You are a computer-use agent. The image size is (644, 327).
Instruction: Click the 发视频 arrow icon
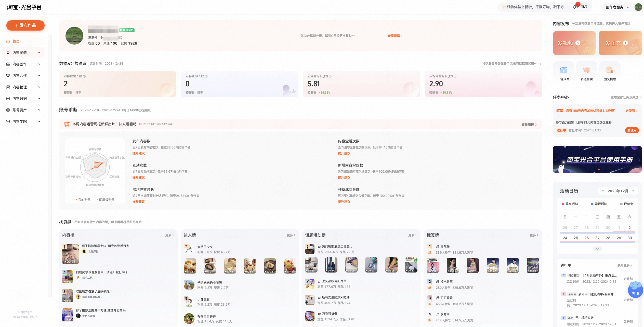(578, 43)
